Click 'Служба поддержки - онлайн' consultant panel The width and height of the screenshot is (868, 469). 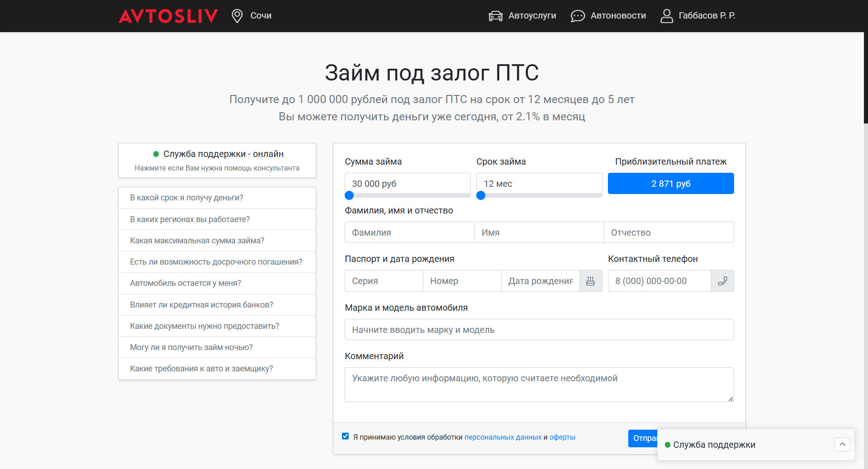coord(217,160)
